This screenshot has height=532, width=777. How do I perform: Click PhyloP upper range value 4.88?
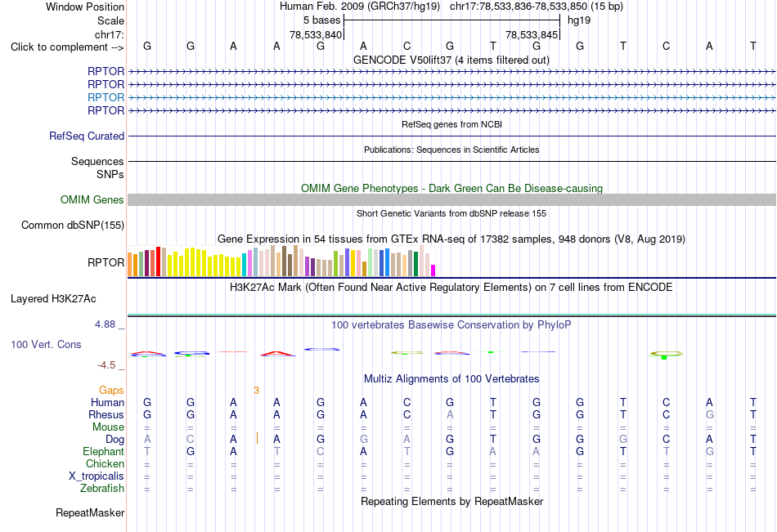pos(105,324)
